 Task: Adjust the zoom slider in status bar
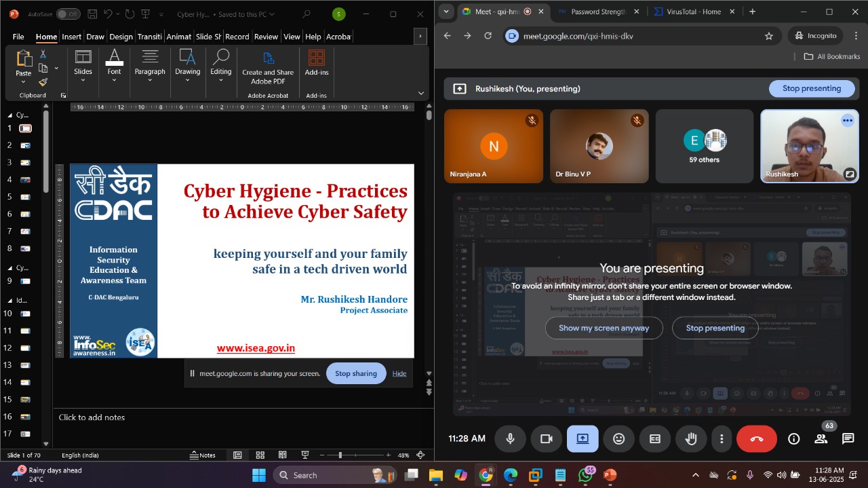[340, 455]
